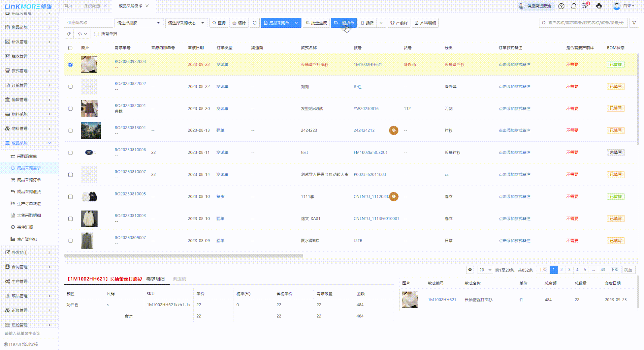The height and width of the screenshot is (350, 644).
Task: Click the refresh icon in the toolbar
Action: click(254, 23)
